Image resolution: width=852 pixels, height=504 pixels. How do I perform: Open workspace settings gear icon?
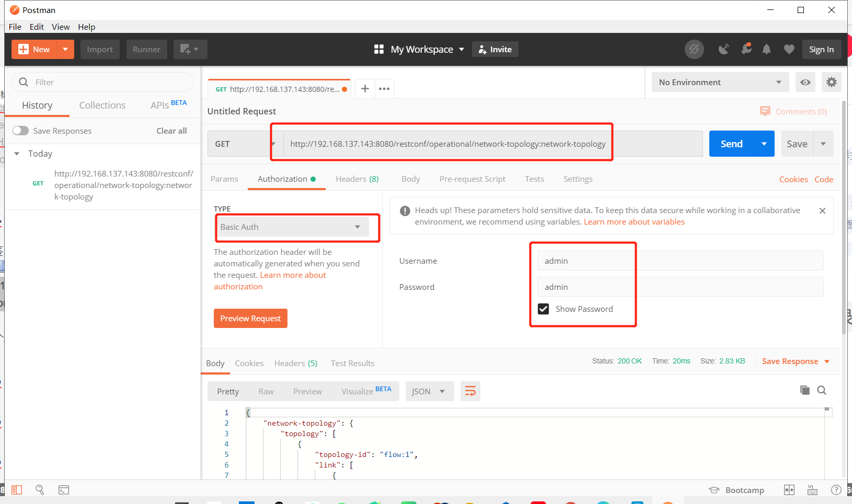(x=832, y=82)
